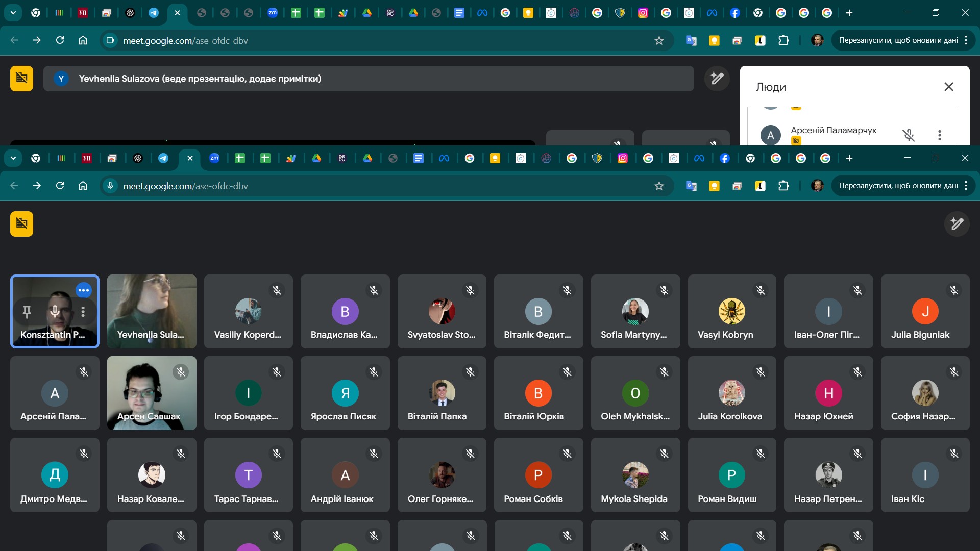Click Перезапустити, щоб оновити дані button

pos(898,186)
